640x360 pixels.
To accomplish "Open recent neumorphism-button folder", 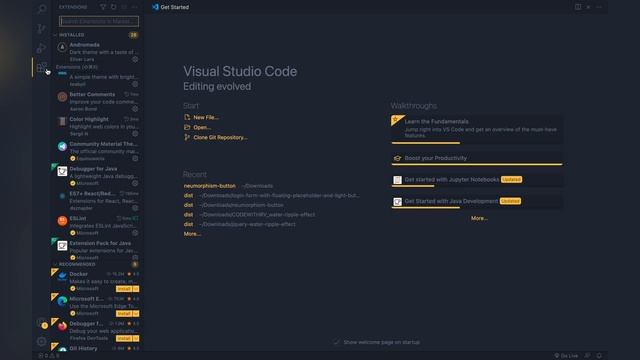I will point(209,186).
